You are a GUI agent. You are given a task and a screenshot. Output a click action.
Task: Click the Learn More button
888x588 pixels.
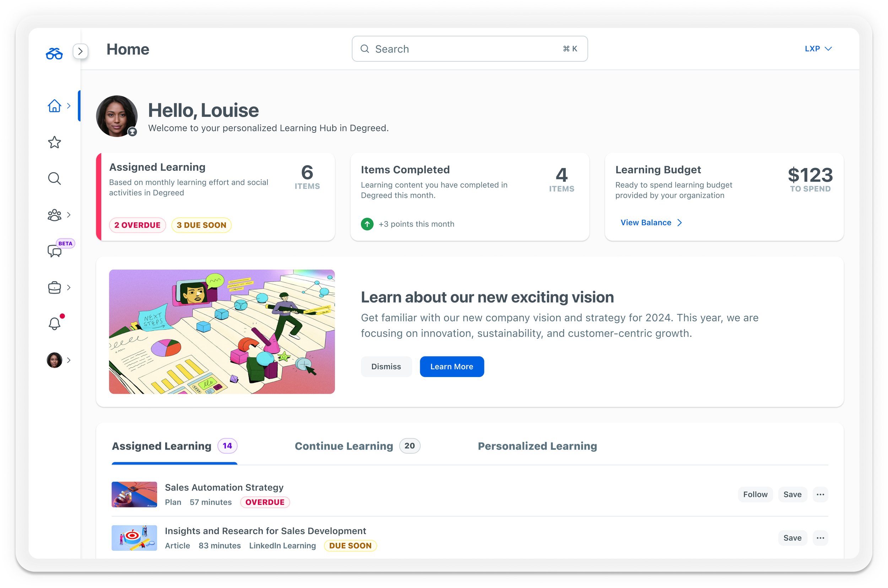[451, 366]
